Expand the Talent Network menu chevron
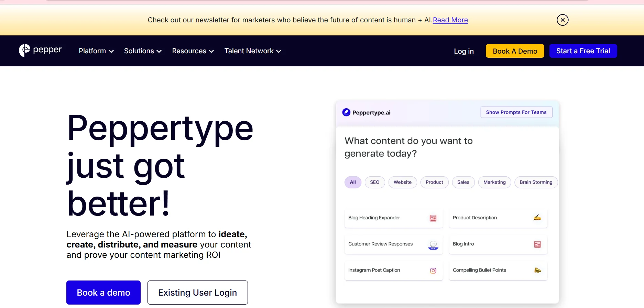644x308 pixels. pos(279,51)
